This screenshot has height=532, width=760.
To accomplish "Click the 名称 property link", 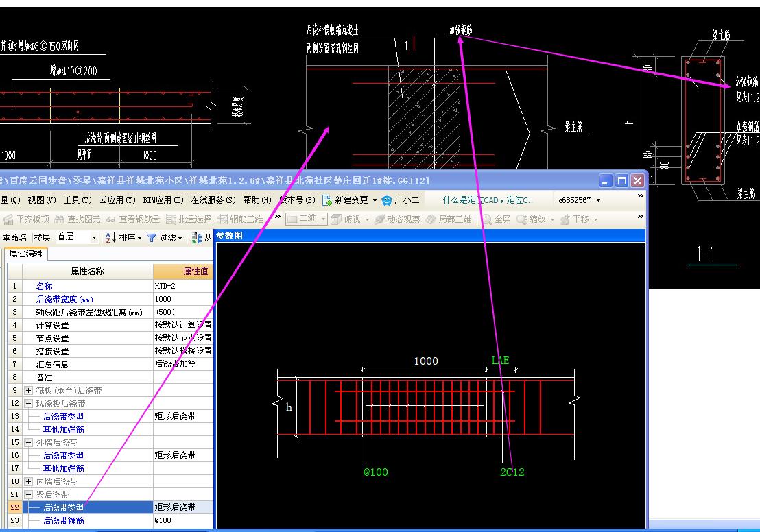I will click(44, 286).
